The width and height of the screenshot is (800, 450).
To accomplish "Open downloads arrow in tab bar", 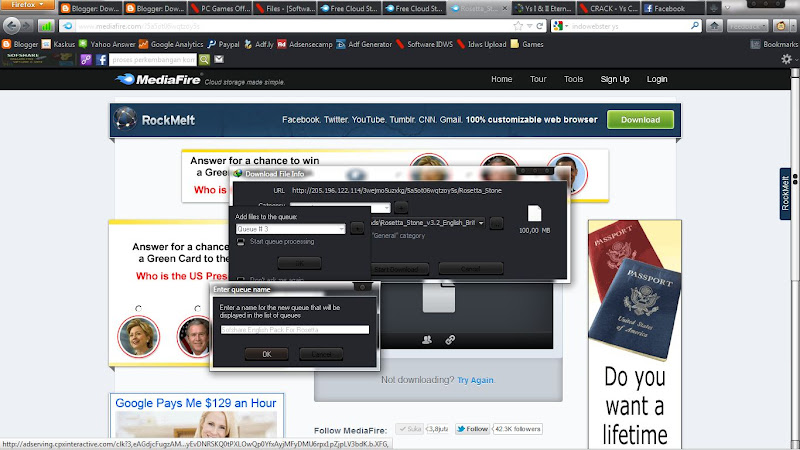I will pyautogui.click(x=714, y=8).
